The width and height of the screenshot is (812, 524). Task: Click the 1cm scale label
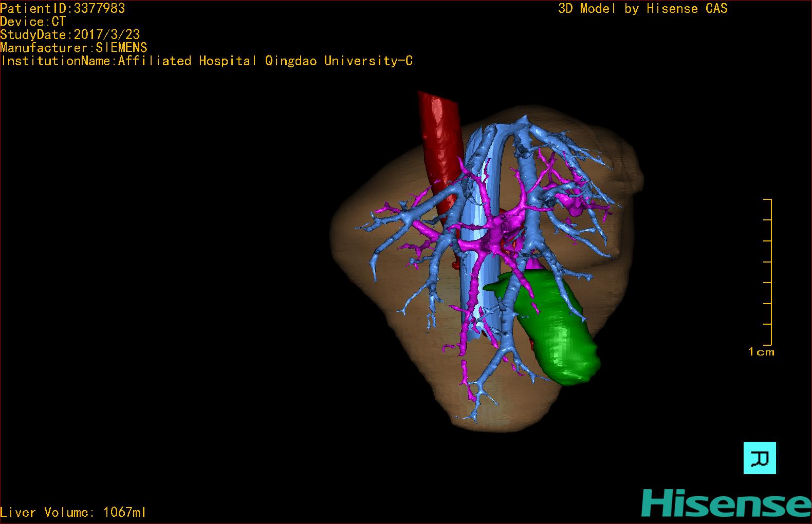[x=761, y=352]
